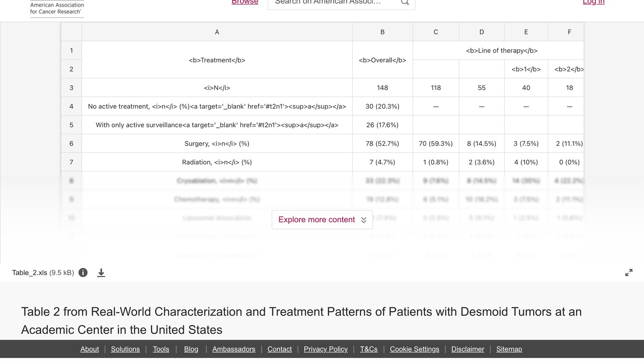Viewport: 644px width, 362px height.
Task: Open Cookie Settings in the footer
Action: point(415,349)
